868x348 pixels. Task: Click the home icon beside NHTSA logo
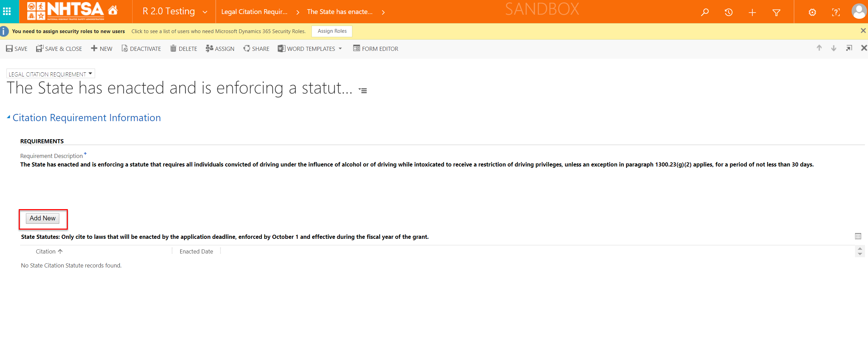[113, 11]
